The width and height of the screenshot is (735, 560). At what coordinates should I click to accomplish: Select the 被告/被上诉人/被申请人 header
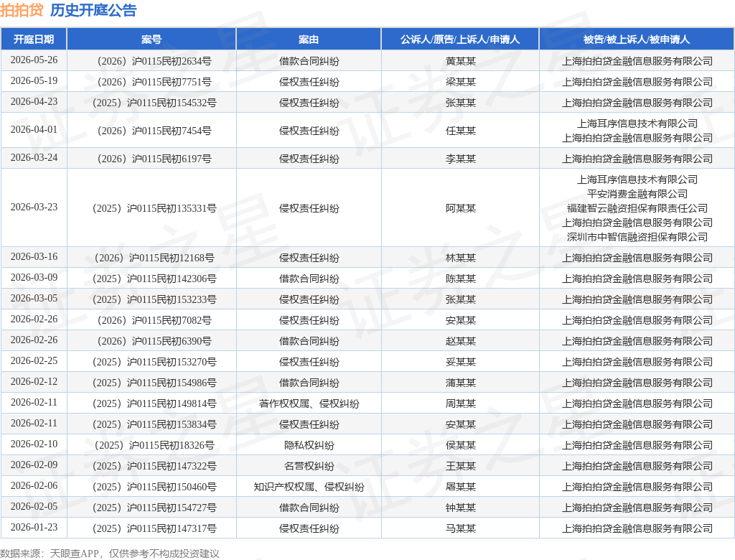tap(637, 39)
